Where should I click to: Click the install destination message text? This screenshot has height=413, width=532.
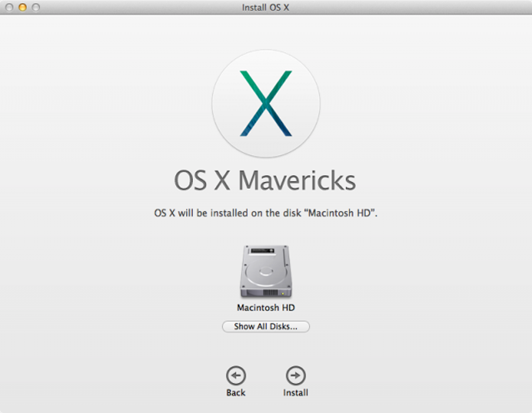266,213
